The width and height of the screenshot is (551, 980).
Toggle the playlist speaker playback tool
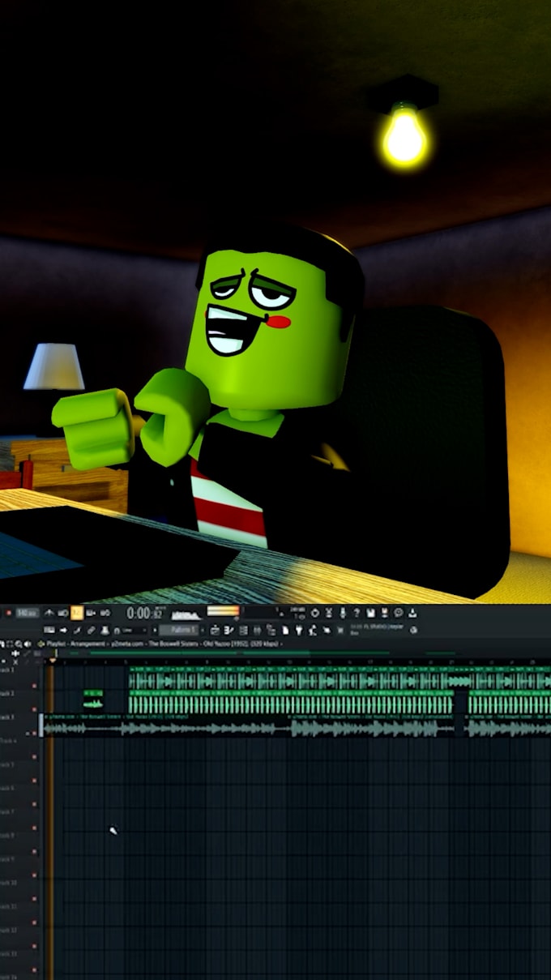pyautogui.click(x=28, y=644)
